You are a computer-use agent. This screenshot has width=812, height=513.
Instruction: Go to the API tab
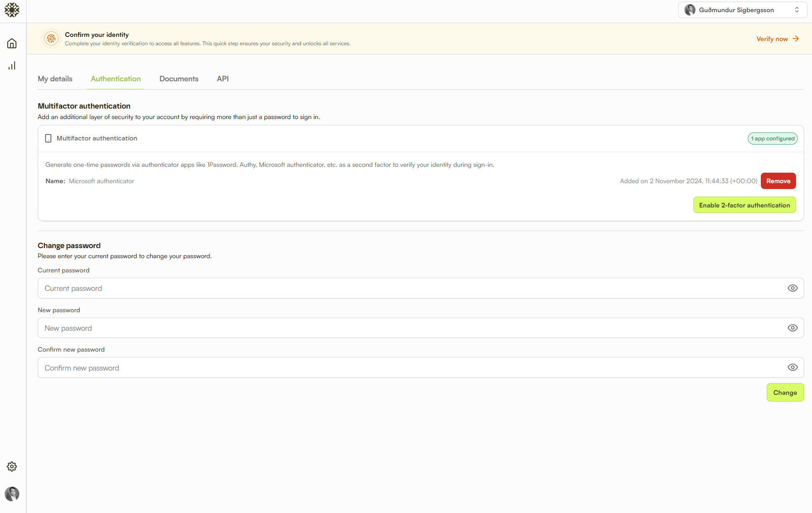(223, 79)
